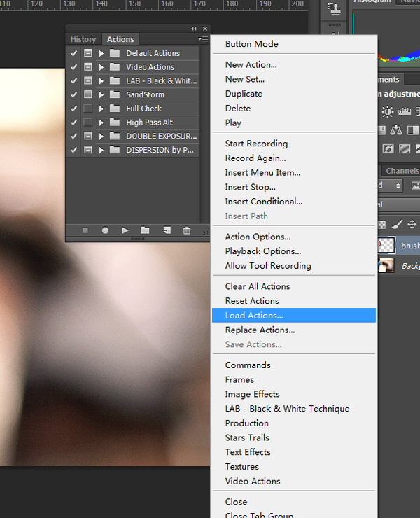Image resolution: width=420 pixels, height=518 pixels.
Task: Toggle the checkmark for Default Actions
Action: 74,53
